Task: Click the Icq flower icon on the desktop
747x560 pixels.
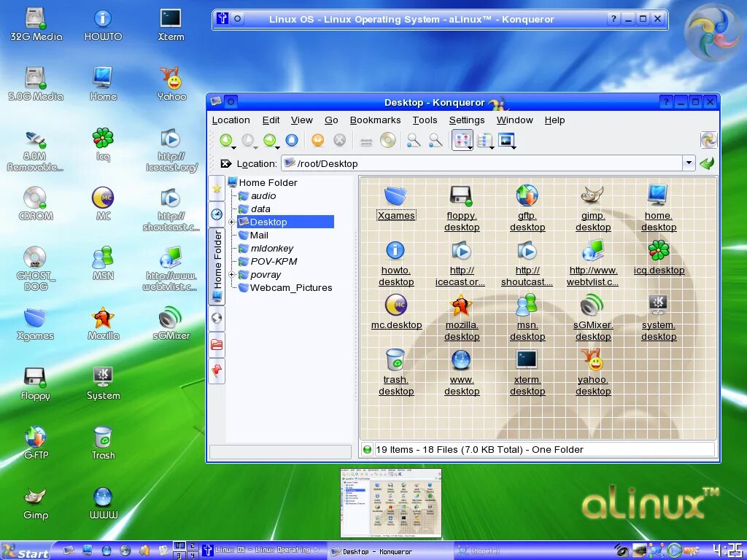Action: point(103,144)
